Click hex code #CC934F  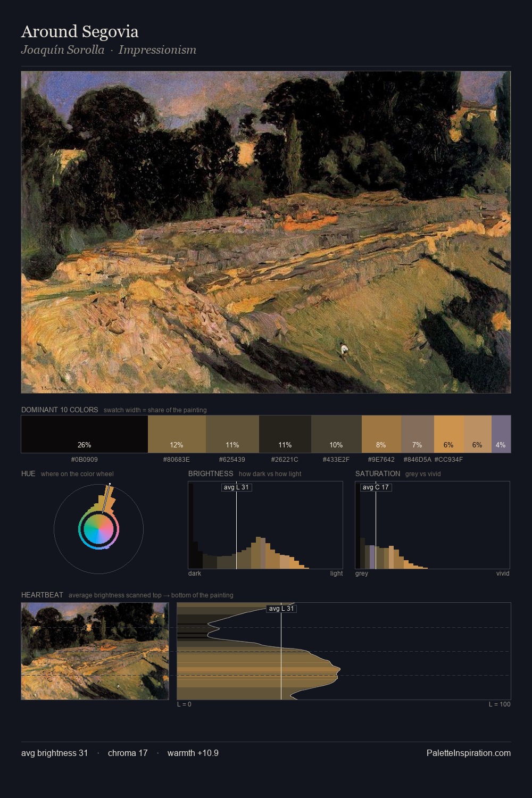pyautogui.click(x=448, y=460)
